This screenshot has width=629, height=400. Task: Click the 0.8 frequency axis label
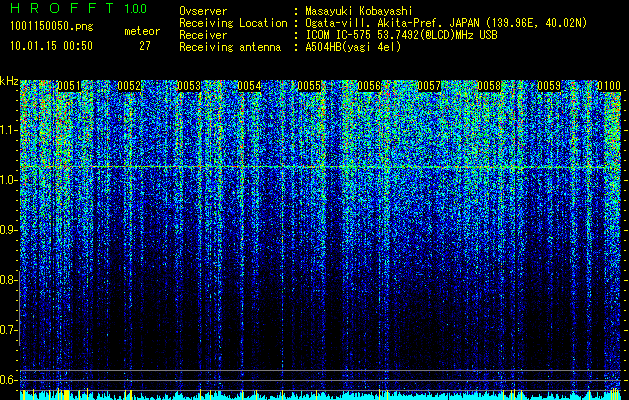point(9,280)
